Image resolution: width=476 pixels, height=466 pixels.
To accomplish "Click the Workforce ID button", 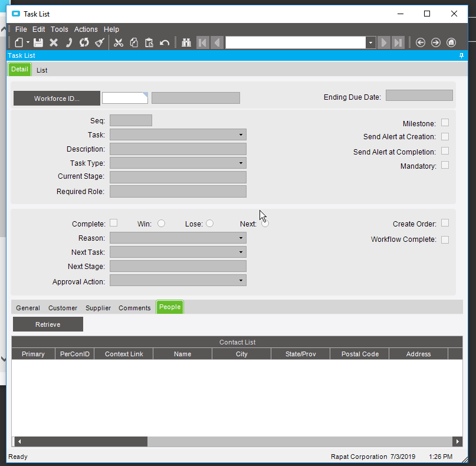I will coord(57,99).
